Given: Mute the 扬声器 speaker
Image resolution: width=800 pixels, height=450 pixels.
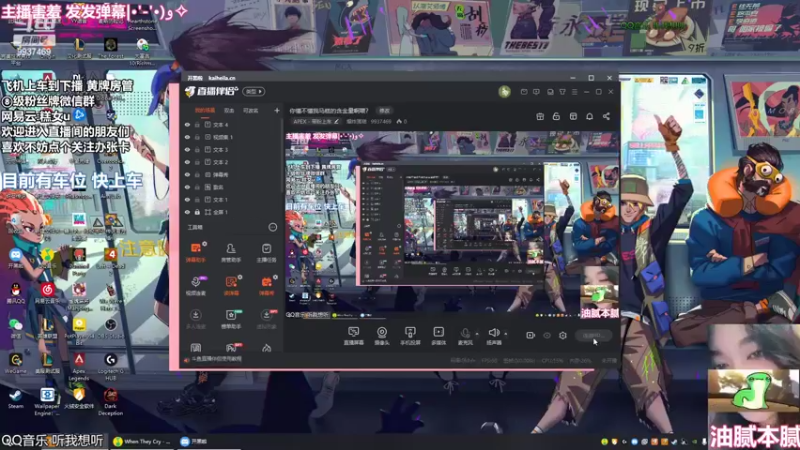Looking at the screenshot, I should 493,336.
